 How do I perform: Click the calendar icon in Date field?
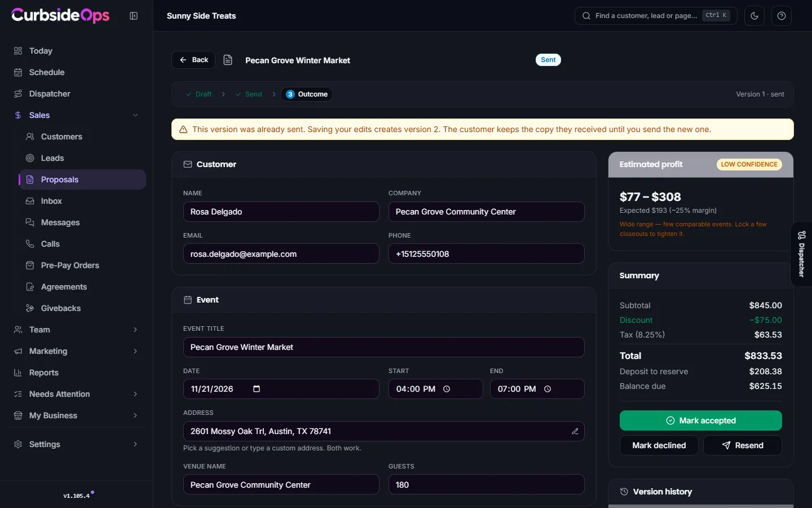point(257,389)
